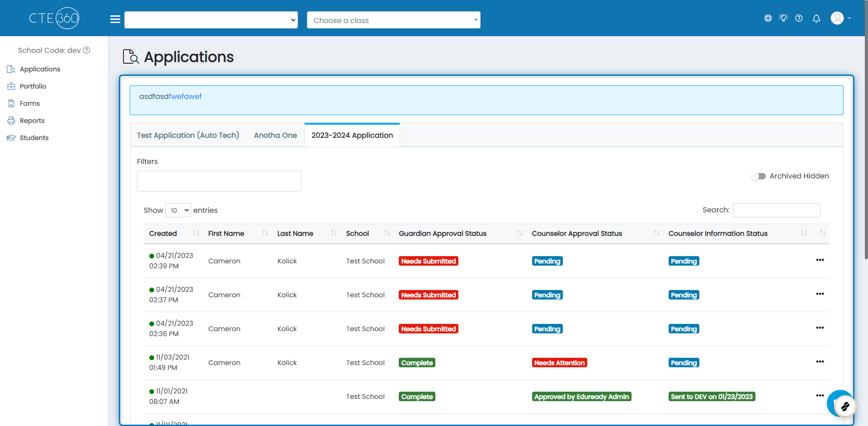Open the fwefawef link in the banner
The width and height of the screenshot is (868, 426).
(185, 96)
